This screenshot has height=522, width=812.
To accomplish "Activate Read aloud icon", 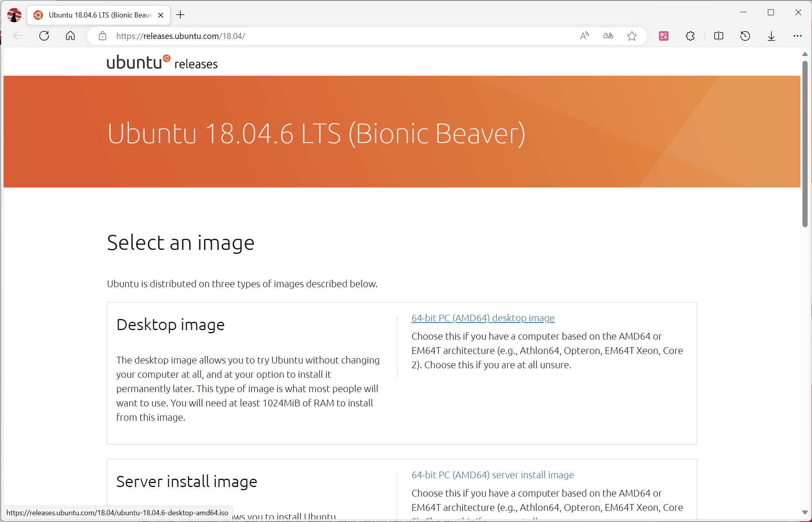I will [x=584, y=36].
